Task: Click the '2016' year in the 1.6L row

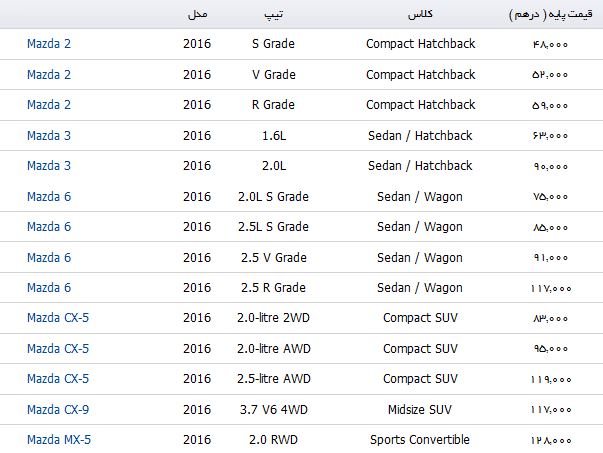Action: (x=197, y=136)
